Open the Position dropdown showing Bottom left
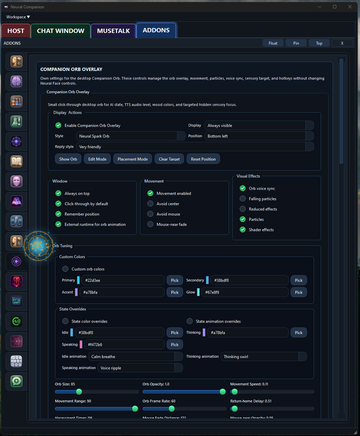This screenshot has width=360, height=436. click(259, 136)
